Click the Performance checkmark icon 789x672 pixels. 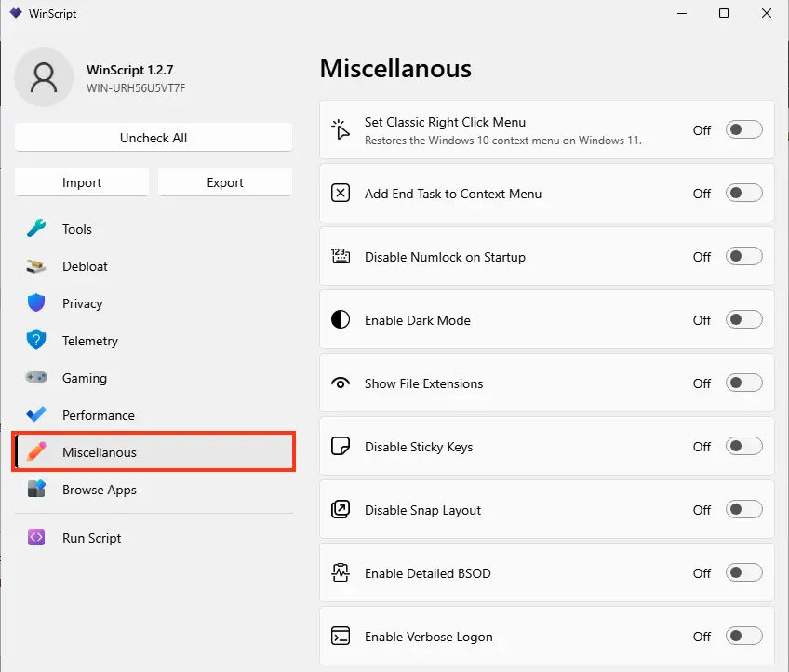(x=36, y=415)
